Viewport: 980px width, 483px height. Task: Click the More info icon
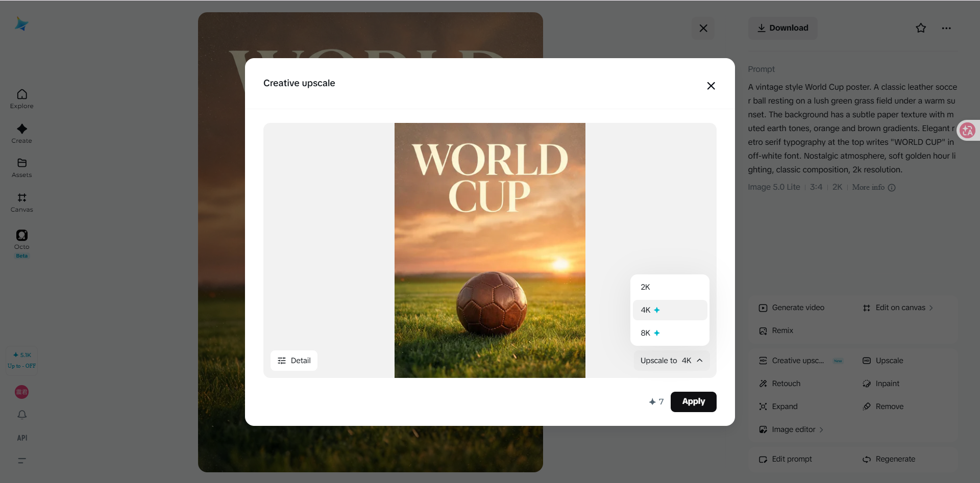(892, 188)
